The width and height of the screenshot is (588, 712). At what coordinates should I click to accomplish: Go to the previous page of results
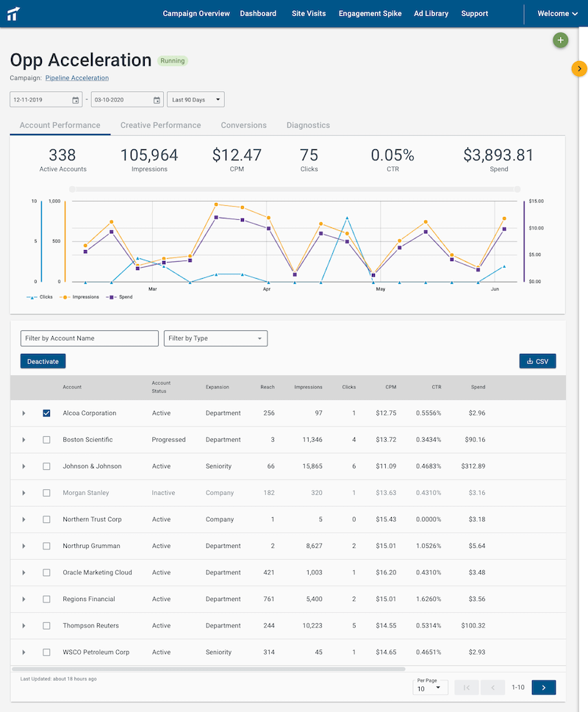pos(492,688)
